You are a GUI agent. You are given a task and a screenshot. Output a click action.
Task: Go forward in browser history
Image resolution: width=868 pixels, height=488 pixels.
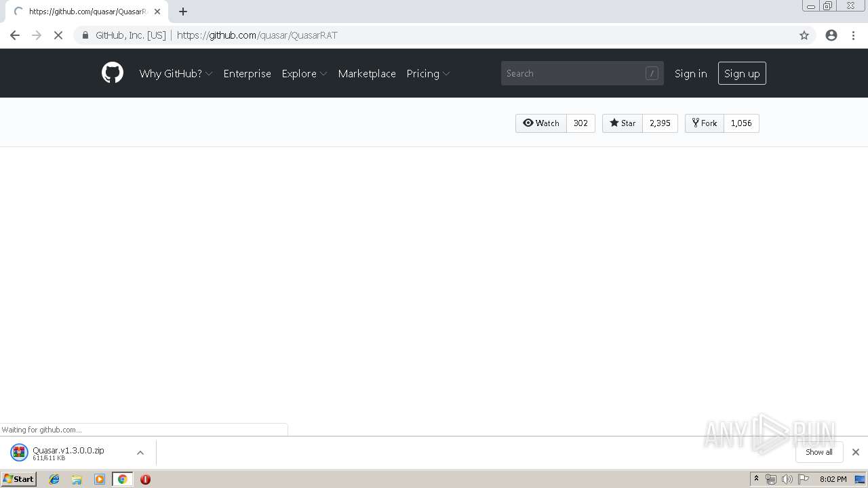click(37, 35)
